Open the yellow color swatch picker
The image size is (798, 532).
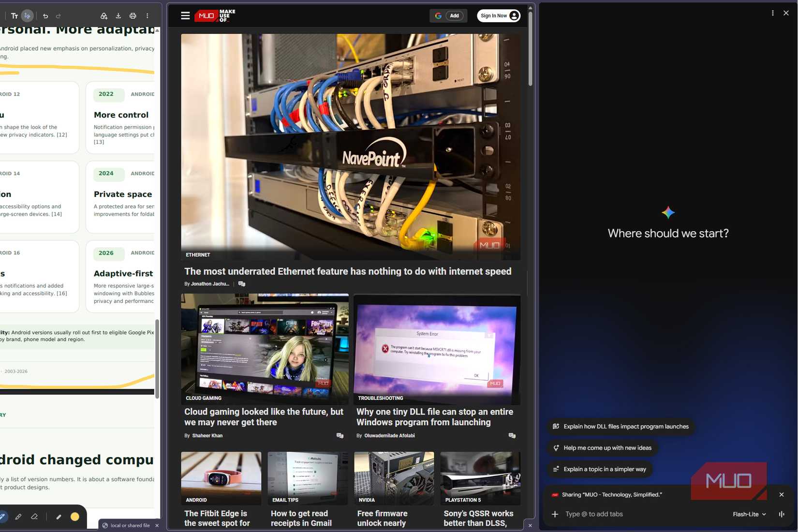click(x=74, y=517)
